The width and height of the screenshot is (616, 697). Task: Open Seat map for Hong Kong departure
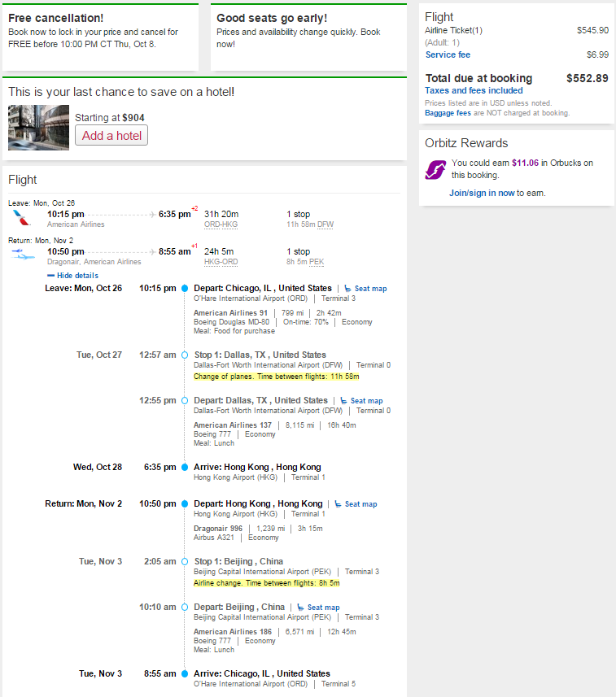pyautogui.click(x=360, y=504)
